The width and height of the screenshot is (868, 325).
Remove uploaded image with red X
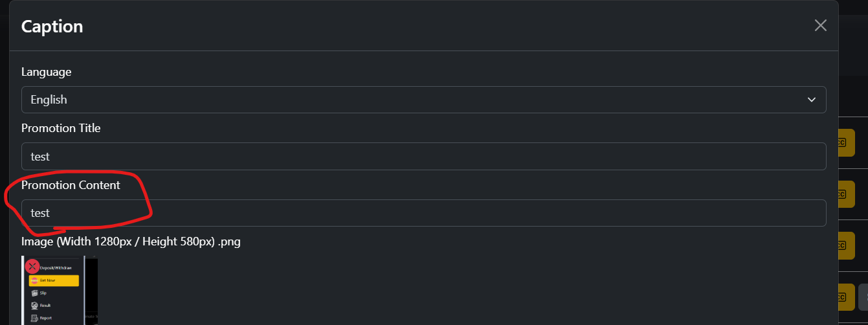point(32,266)
